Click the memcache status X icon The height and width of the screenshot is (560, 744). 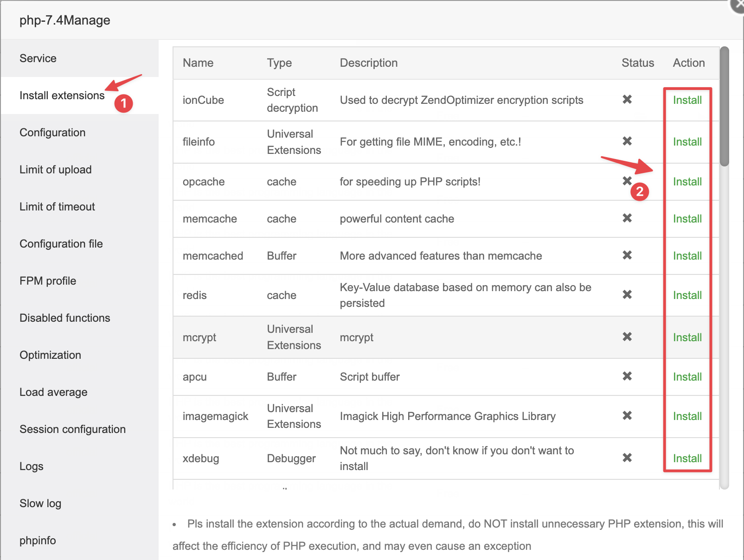tap(627, 218)
